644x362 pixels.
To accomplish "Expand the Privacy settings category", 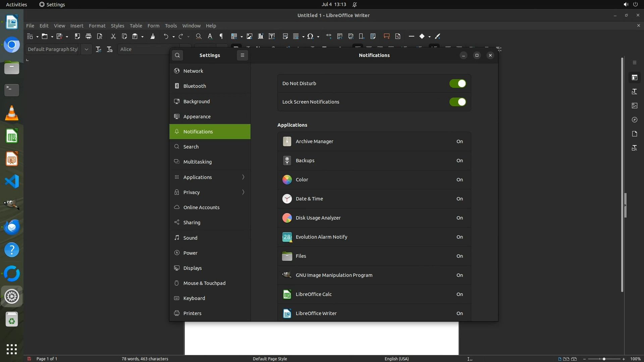I will 210,192.
